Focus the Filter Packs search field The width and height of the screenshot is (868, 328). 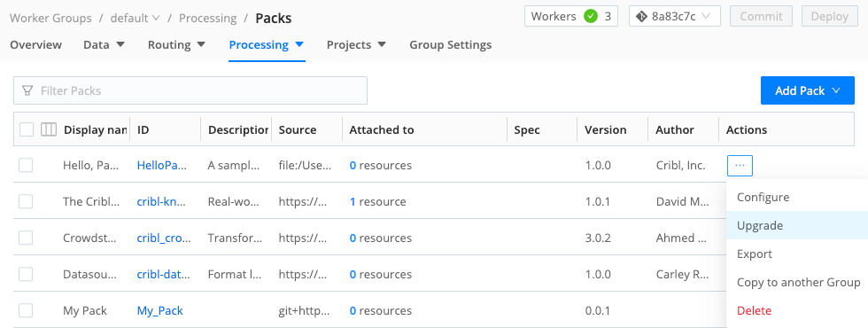pos(190,90)
